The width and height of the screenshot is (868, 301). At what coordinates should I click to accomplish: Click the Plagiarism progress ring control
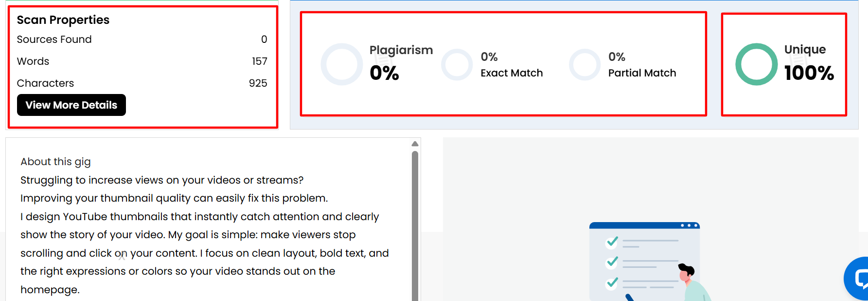[341, 64]
